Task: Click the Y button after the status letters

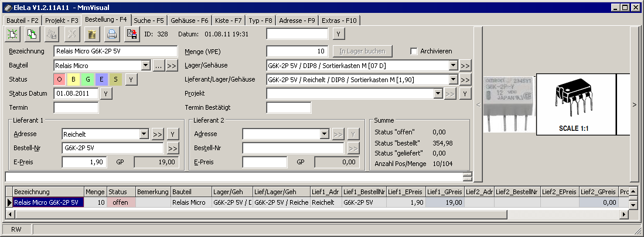Action: 131,79
